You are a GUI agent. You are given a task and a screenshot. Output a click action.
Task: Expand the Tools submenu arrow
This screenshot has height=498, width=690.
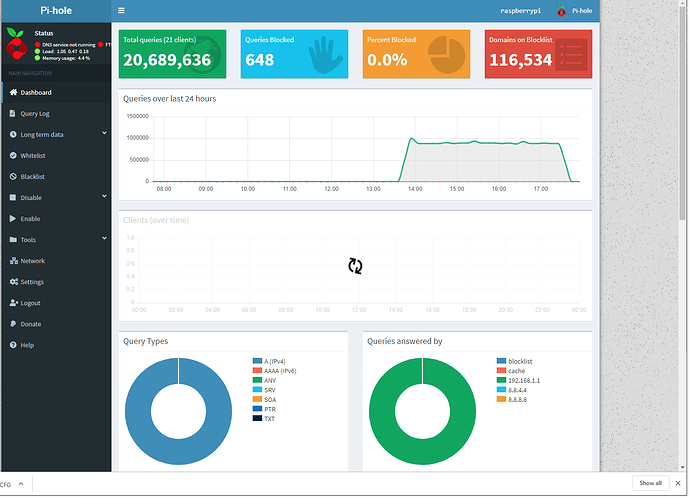coord(104,240)
